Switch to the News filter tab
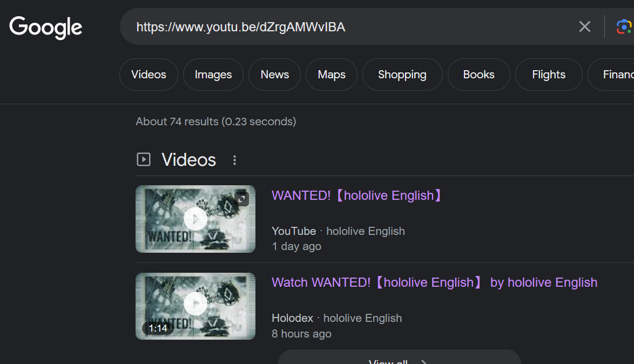 (274, 75)
